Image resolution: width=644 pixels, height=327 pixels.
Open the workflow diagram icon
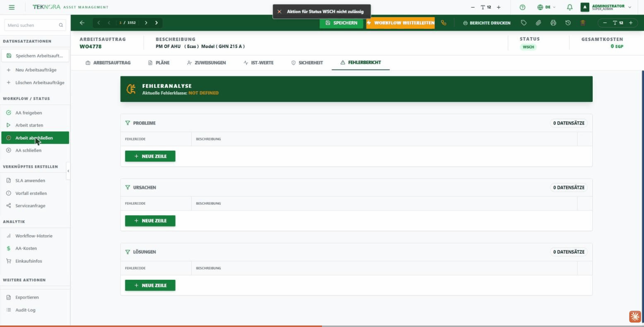444,23
